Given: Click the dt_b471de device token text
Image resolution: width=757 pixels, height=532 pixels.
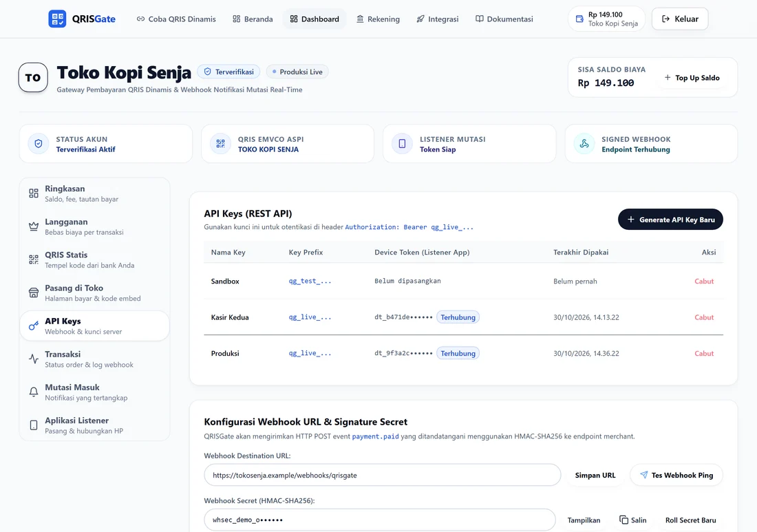Looking at the screenshot, I should coord(403,317).
